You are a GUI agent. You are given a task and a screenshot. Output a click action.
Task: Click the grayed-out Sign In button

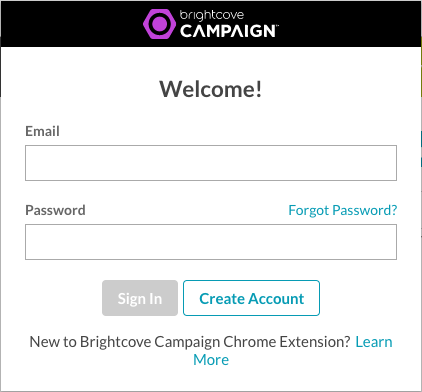[140, 298]
